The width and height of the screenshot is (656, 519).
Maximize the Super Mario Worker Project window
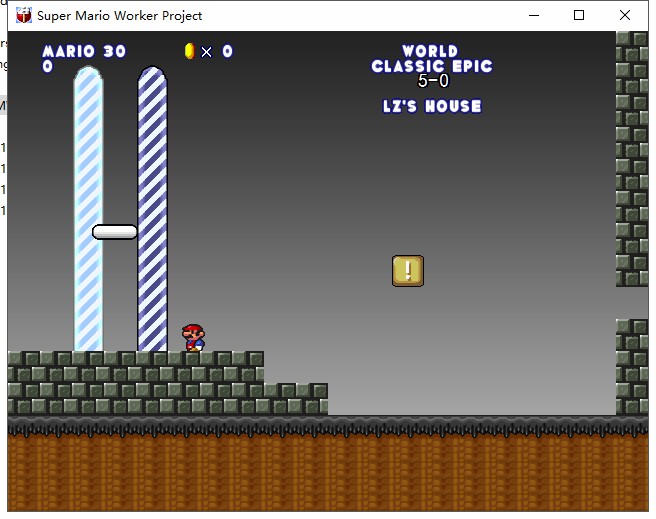click(579, 15)
